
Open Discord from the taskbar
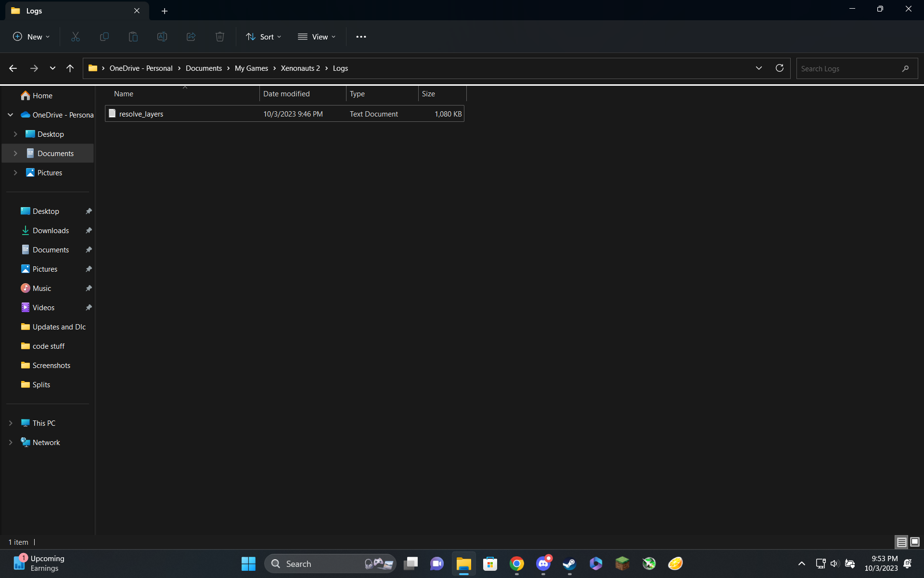(x=543, y=564)
